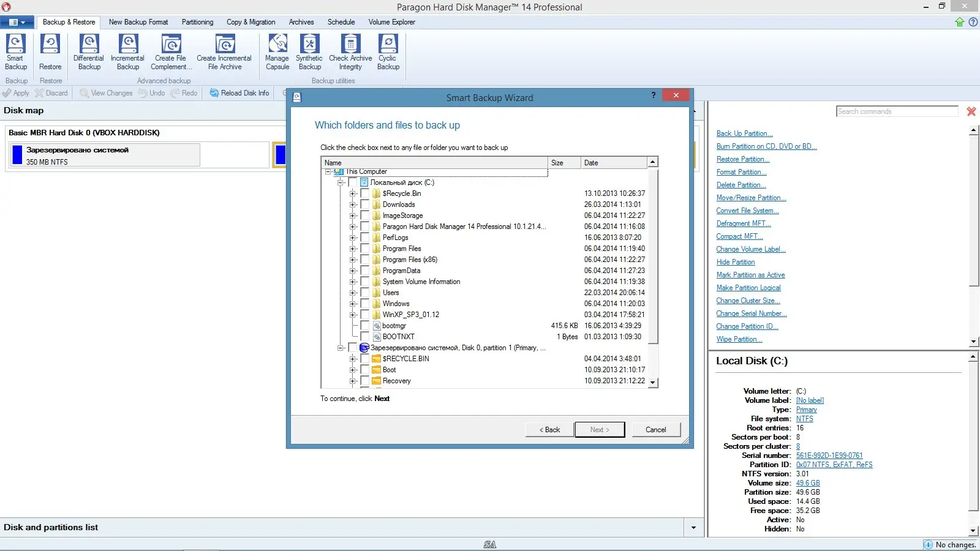This screenshot has width=980, height=551.
Task: Check the ImageStorage folder checkbox
Action: coord(364,216)
